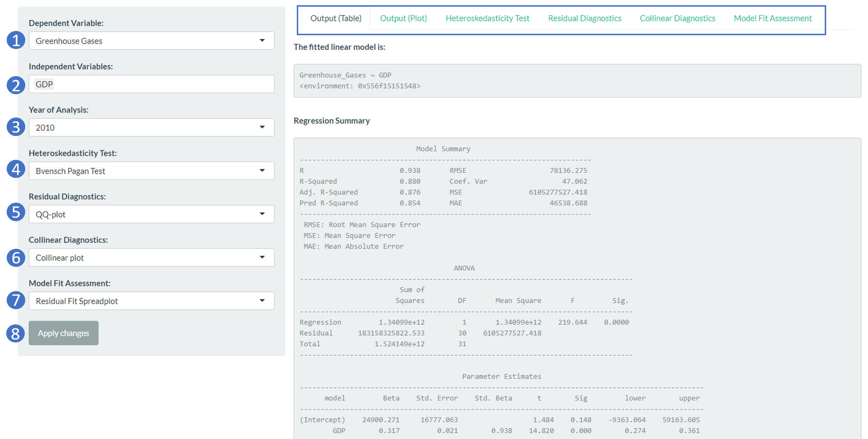Viewport: 868px width, 439px height.
Task: View the Collinear Diagnostics tab
Action: (x=677, y=19)
